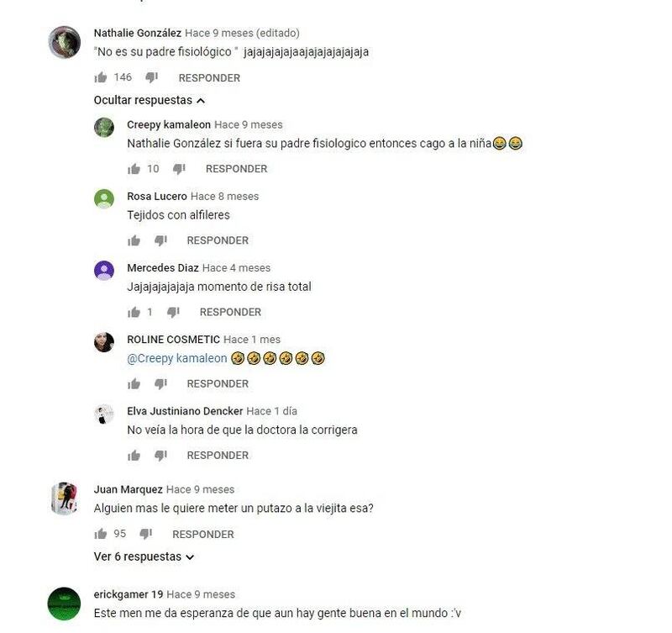Screen dimensions: 672x633
Task: Click the Hace 9 meses timestamp of Juan Marquez
Action: pyautogui.click(x=200, y=489)
